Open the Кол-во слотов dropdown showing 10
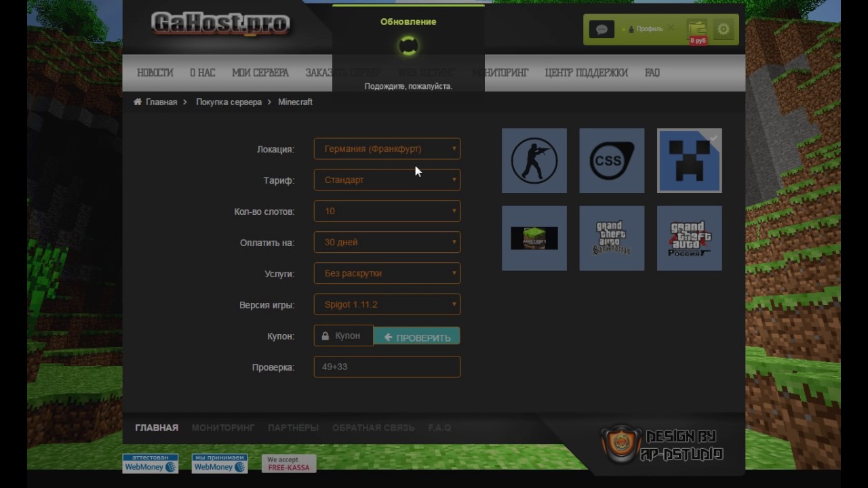This screenshot has height=488, width=868. (x=387, y=211)
